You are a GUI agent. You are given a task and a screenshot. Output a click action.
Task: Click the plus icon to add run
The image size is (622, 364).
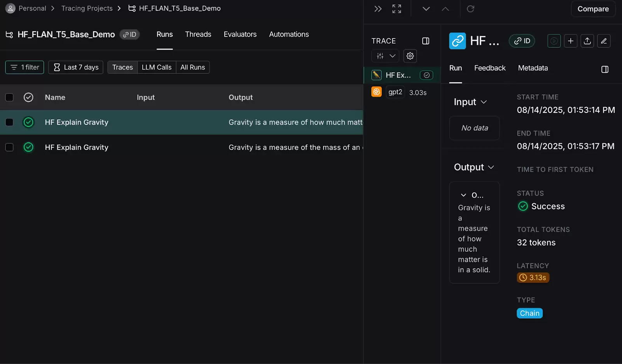click(570, 41)
